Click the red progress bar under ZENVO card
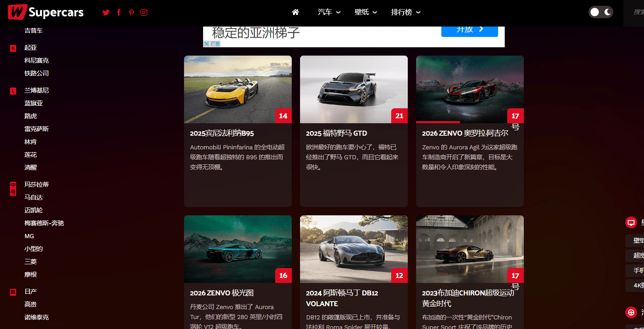644x329 pixels. tap(438, 122)
